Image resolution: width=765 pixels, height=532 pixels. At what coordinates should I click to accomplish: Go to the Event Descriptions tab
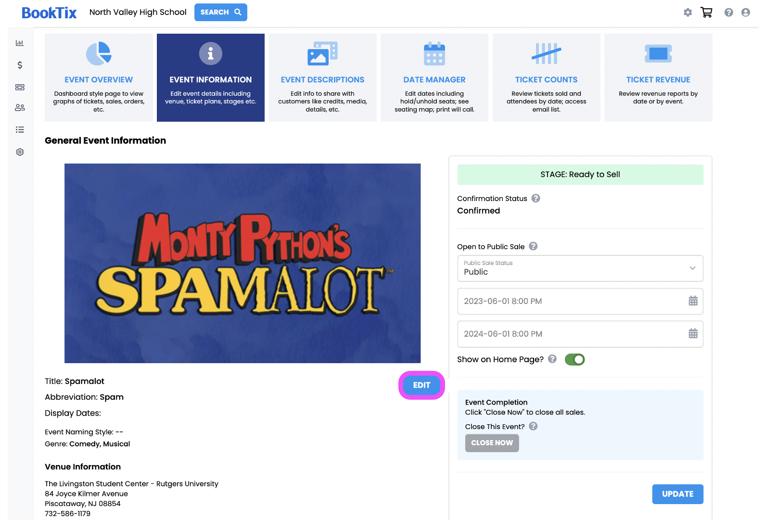point(323,77)
